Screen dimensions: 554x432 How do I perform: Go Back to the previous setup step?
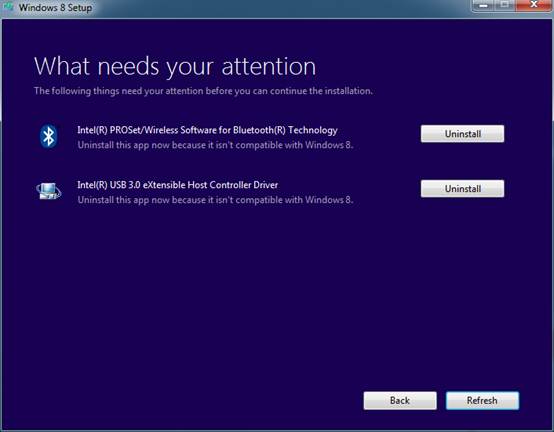pyautogui.click(x=400, y=401)
